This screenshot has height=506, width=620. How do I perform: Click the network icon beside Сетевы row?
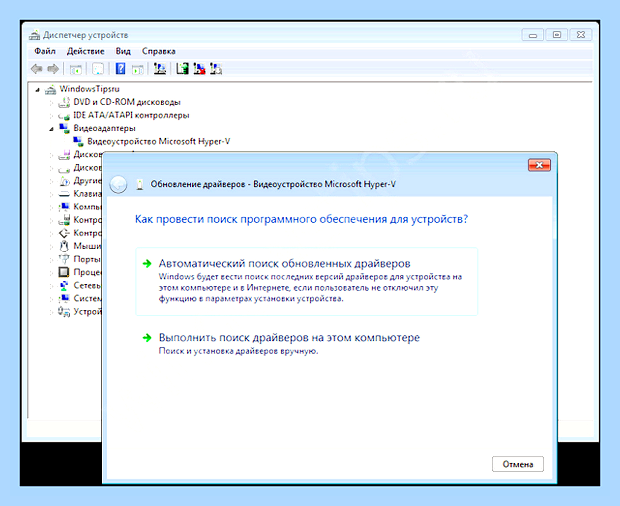[64, 285]
